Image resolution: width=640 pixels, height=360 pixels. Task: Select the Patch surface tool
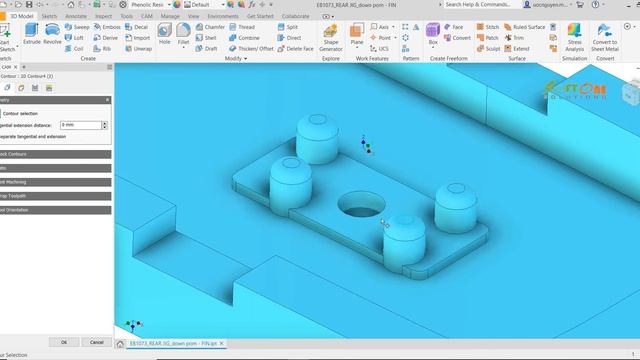pyautogui.click(x=487, y=38)
